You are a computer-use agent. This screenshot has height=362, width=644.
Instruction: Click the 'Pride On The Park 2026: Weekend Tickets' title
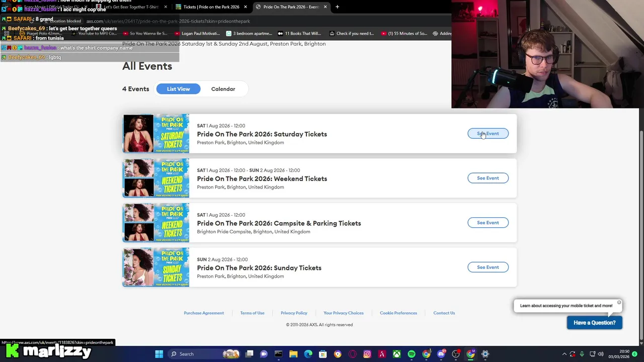pyautogui.click(x=262, y=178)
